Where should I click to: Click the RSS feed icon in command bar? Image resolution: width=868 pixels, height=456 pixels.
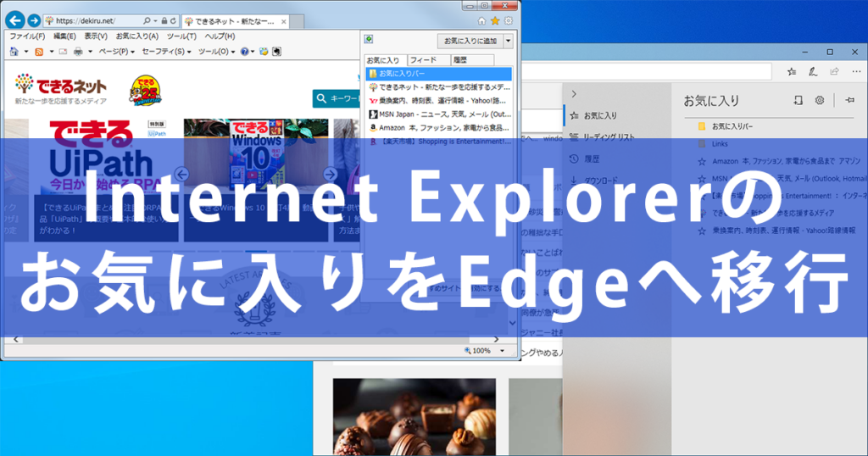(x=39, y=52)
